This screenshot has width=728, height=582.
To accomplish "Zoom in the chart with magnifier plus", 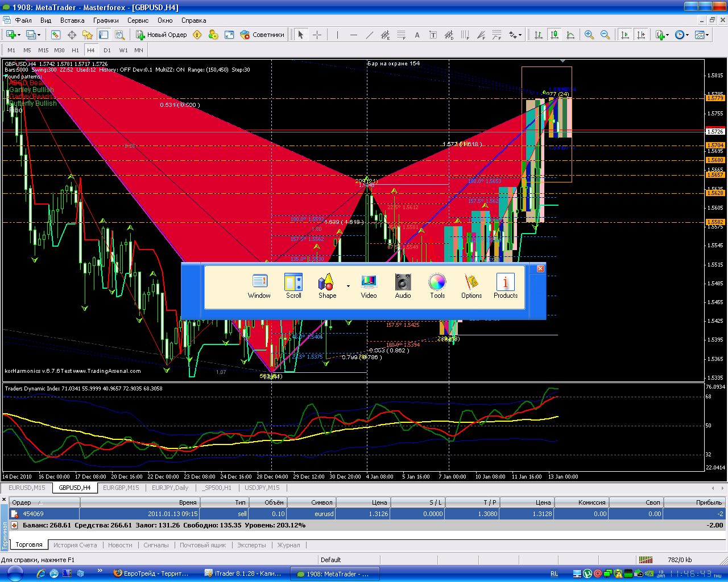I will [x=589, y=35].
